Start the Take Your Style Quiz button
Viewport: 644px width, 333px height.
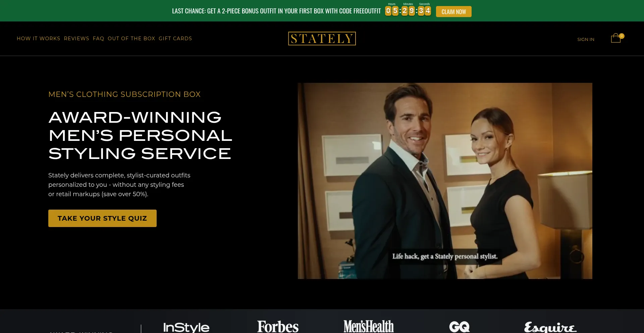pyautogui.click(x=102, y=218)
